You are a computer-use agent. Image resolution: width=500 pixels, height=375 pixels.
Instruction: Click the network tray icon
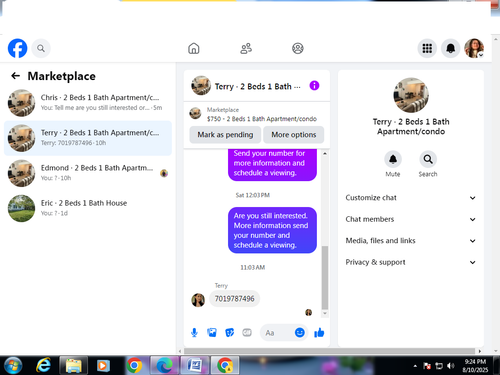pos(439,366)
